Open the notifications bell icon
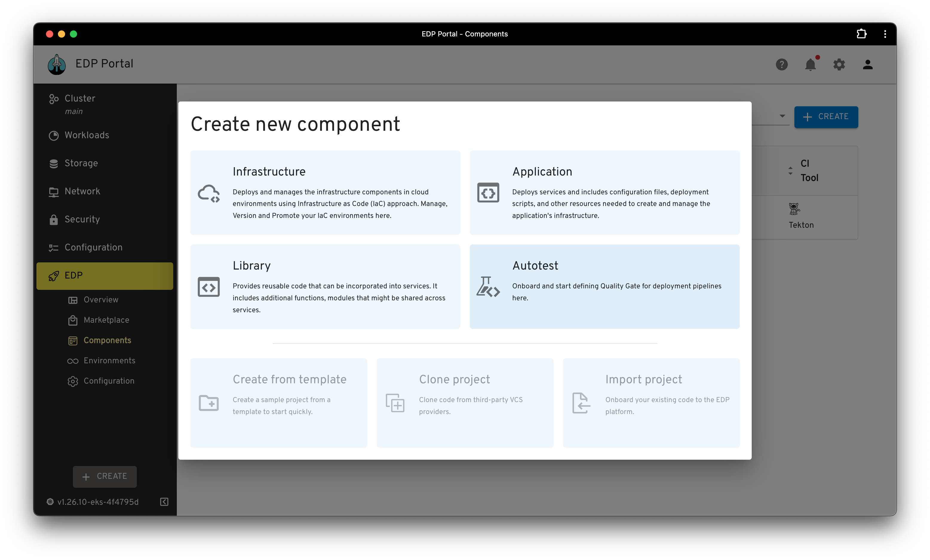Image resolution: width=930 pixels, height=560 pixels. point(810,64)
